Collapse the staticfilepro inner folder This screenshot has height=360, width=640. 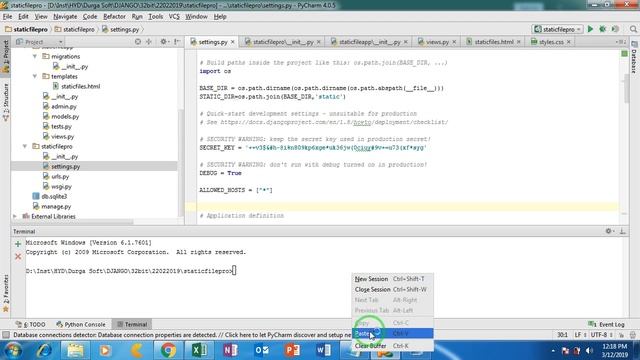coord(25,146)
